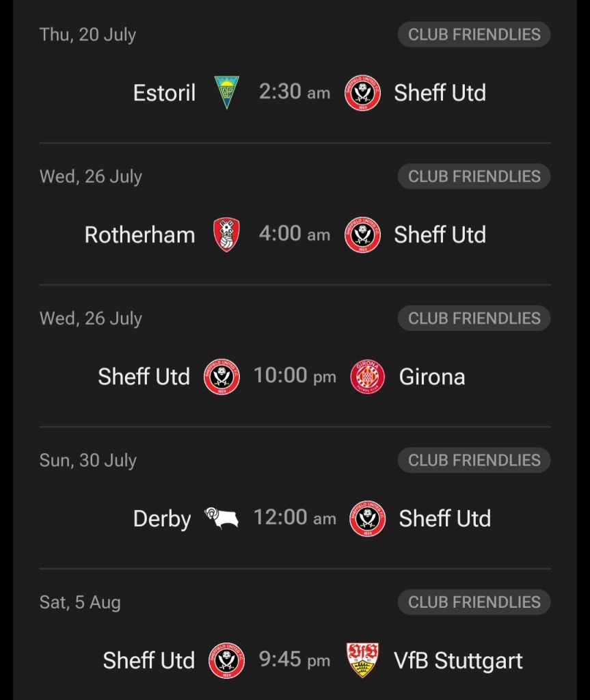
Task: Tap the Derby team name
Action: (x=162, y=519)
